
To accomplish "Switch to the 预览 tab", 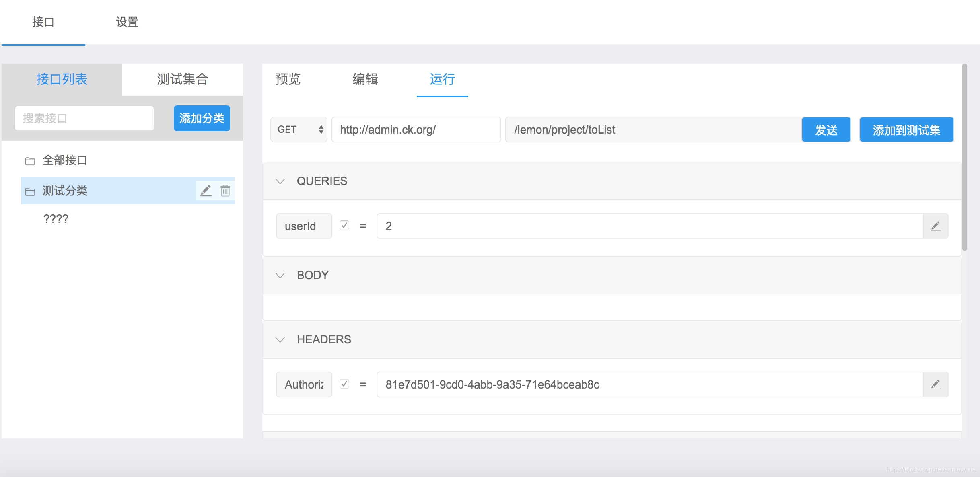I will click(x=288, y=79).
